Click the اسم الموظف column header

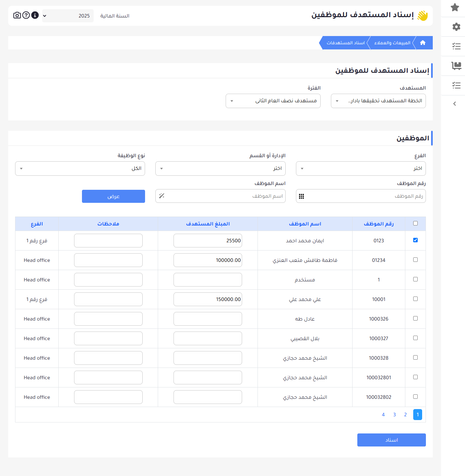point(305,224)
